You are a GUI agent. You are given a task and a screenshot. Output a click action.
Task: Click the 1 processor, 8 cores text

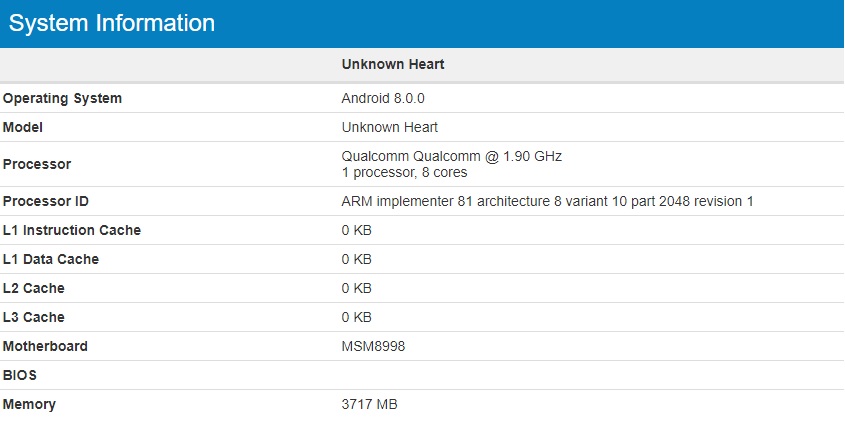pos(404,173)
